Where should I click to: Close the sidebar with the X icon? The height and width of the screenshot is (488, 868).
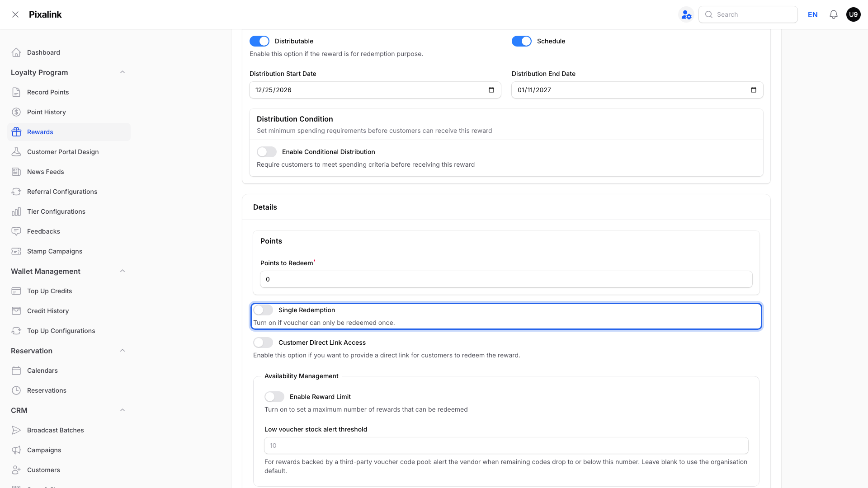15,14
